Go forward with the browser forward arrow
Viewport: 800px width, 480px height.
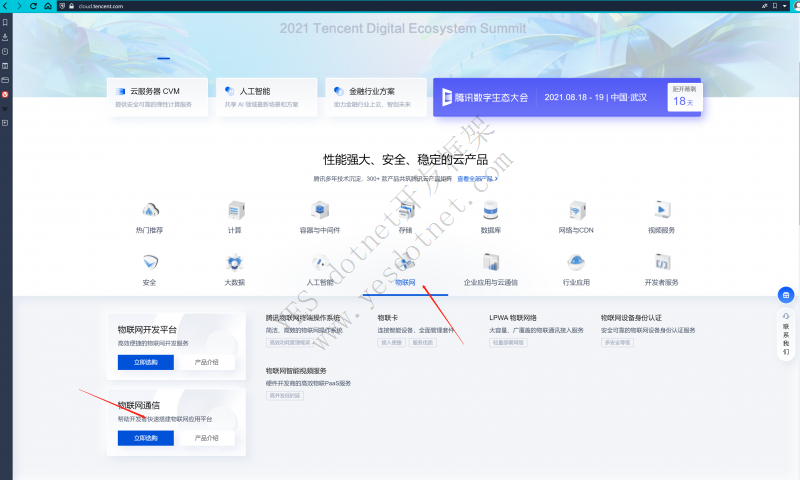pyautogui.click(x=19, y=6)
